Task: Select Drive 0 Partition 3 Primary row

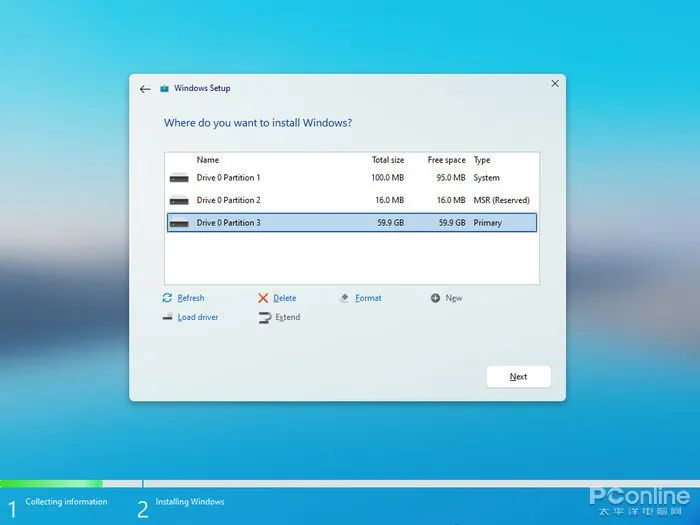Action: 350,222
